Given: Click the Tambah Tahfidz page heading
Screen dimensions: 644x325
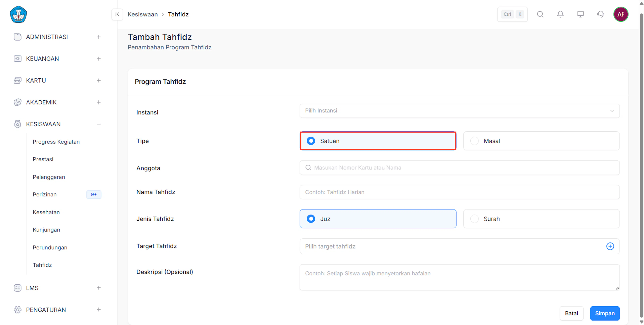Looking at the screenshot, I should point(160,37).
